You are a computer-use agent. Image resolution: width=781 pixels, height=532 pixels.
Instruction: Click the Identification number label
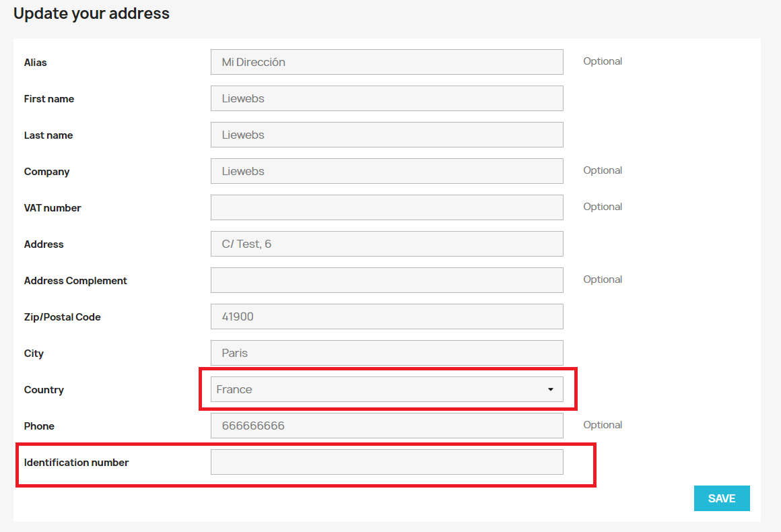[75, 463]
